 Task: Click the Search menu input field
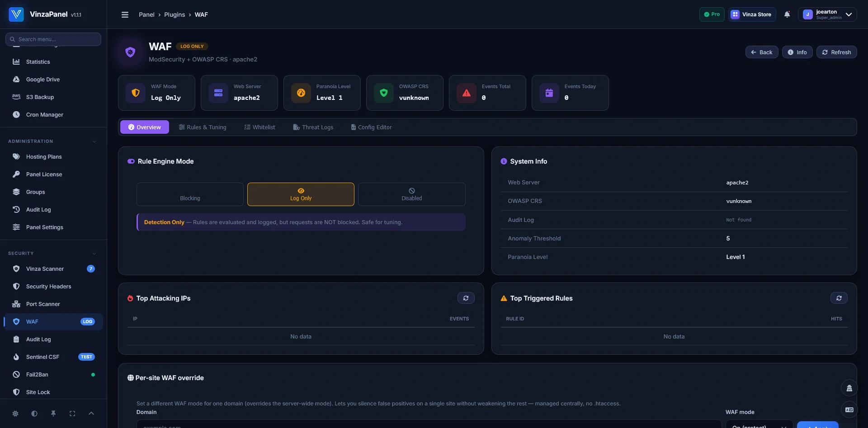coord(53,39)
